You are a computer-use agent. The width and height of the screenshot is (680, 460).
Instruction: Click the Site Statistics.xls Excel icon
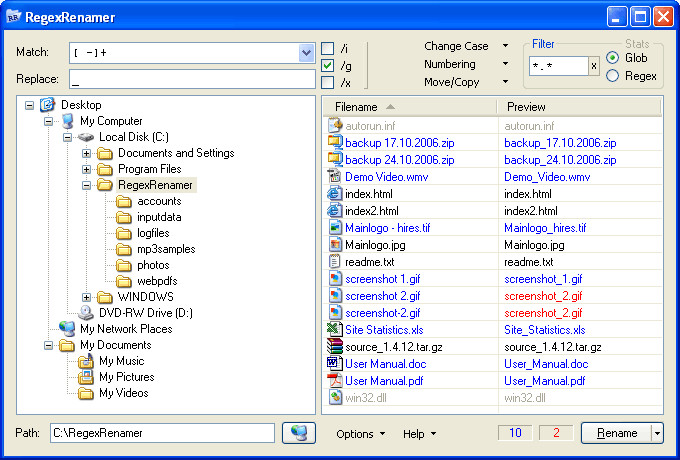tap(335, 330)
